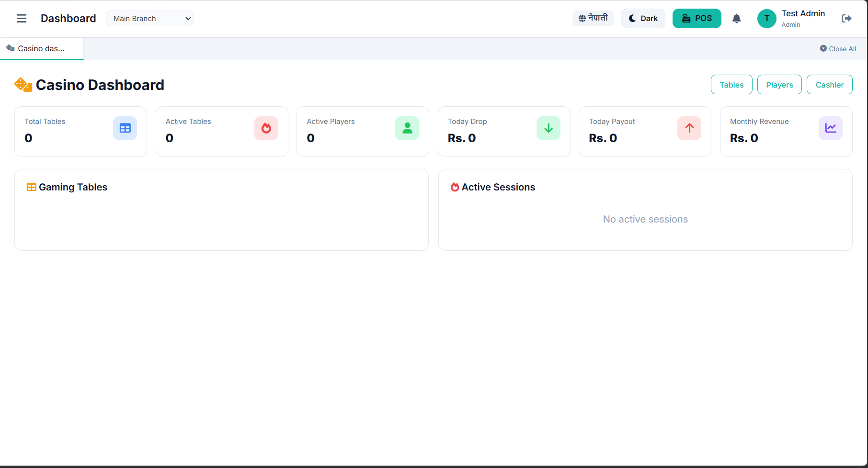Click the Gaming Tables table icon

(32, 187)
